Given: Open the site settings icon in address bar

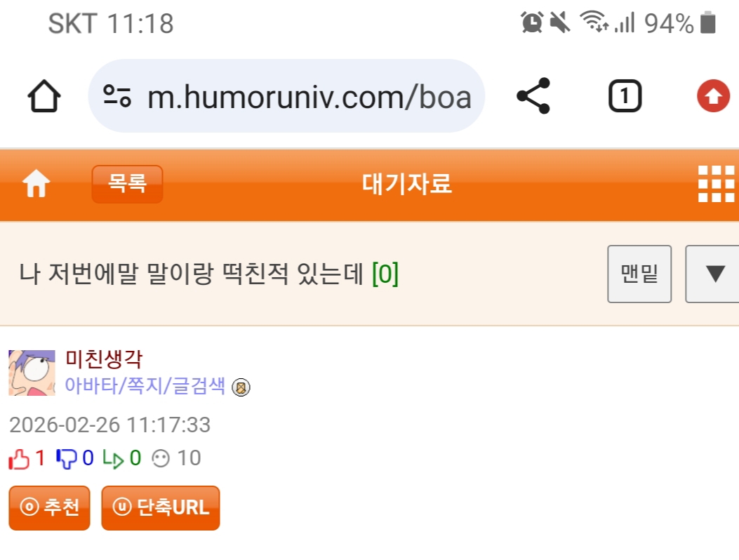Looking at the screenshot, I should point(117,96).
